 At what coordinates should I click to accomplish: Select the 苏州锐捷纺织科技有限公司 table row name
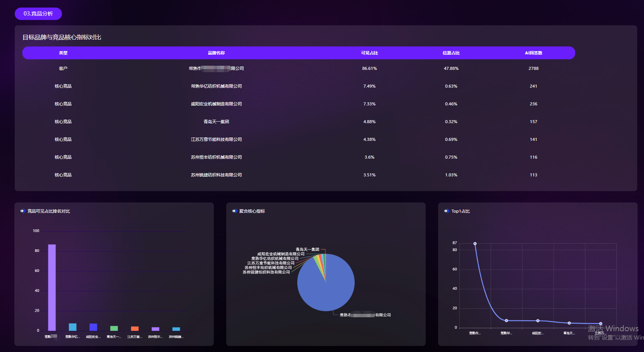click(x=216, y=175)
